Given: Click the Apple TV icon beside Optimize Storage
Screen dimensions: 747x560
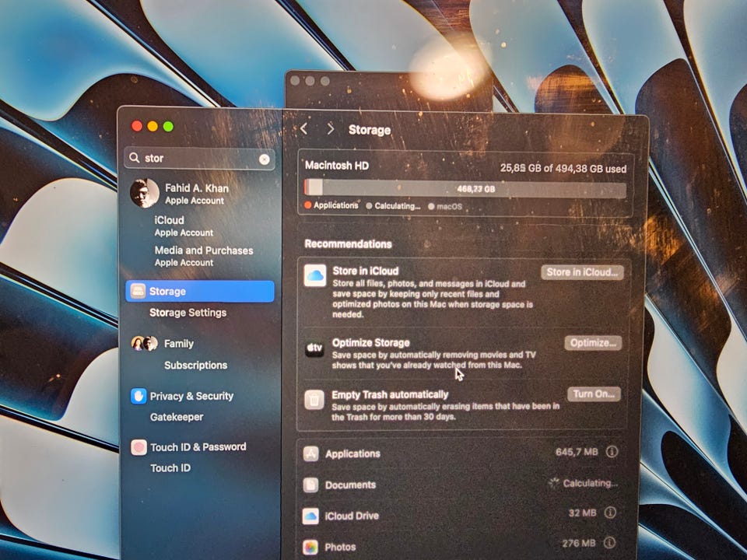Looking at the screenshot, I should [314, 348].
